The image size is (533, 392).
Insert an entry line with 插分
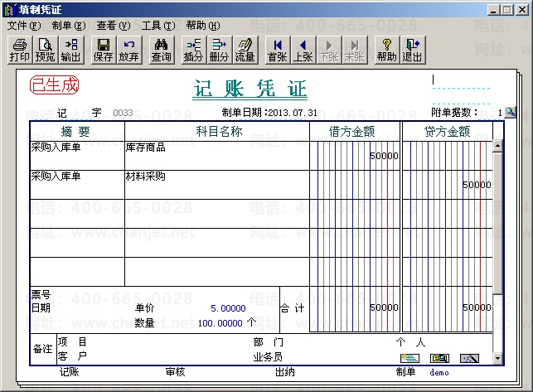coord(193,50)
